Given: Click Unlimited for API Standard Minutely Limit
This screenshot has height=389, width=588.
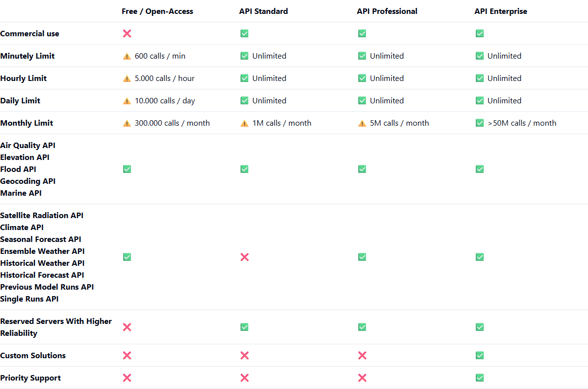Looking at the screenshot, I should [269, 56].
